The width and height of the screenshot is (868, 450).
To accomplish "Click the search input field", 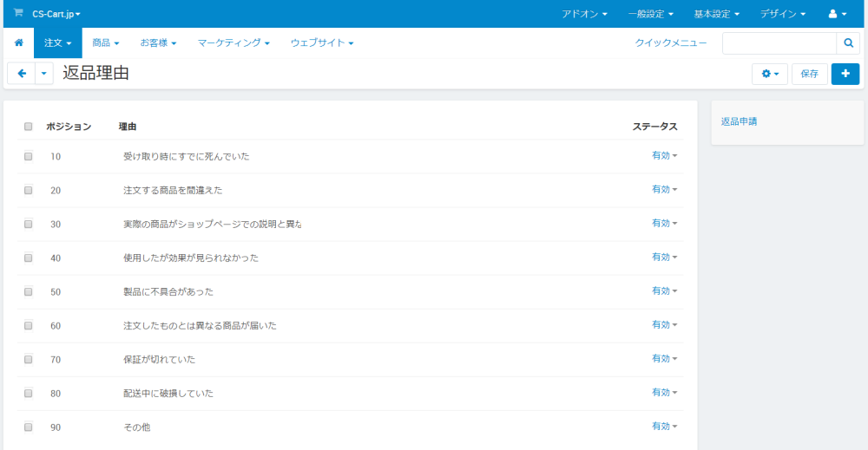I will pos(779,42).
